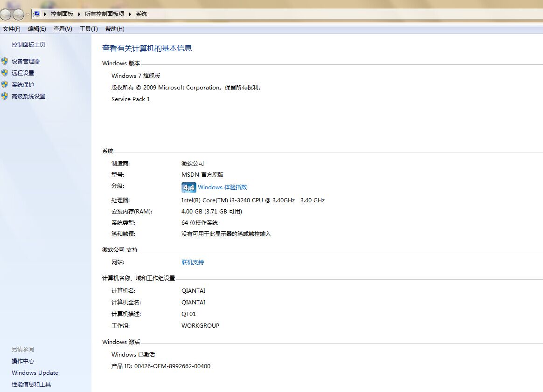This screenshot has height=392, width=543.
Task: Click the shield icon beside 远程设置
Action: (x=5, y=73)
